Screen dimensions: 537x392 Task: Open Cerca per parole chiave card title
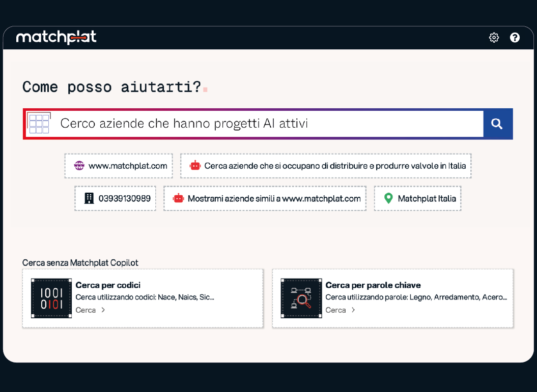373,285
